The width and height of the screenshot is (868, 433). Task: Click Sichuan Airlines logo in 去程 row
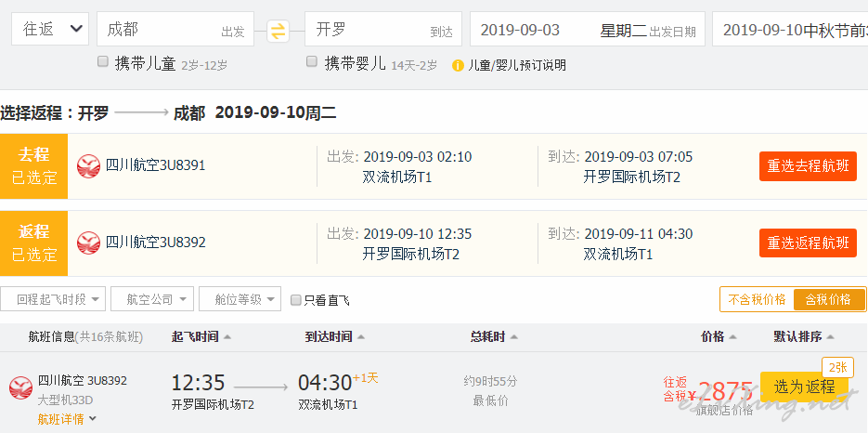88,166
